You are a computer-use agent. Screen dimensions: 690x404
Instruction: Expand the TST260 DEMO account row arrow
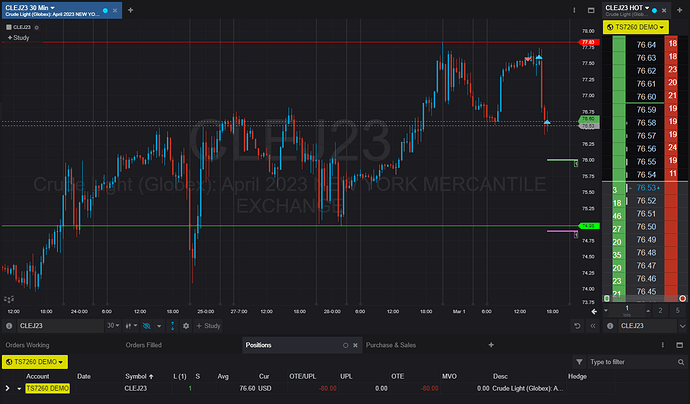[8, 387]
